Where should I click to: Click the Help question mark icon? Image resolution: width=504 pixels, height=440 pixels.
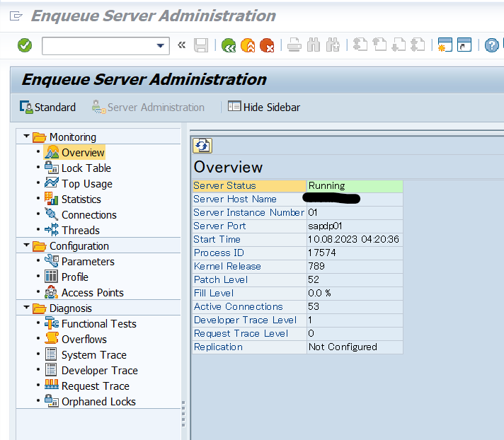tap(491, 46)
